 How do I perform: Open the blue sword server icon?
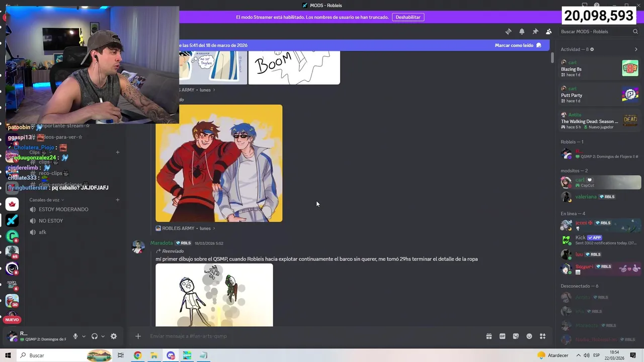12,220
